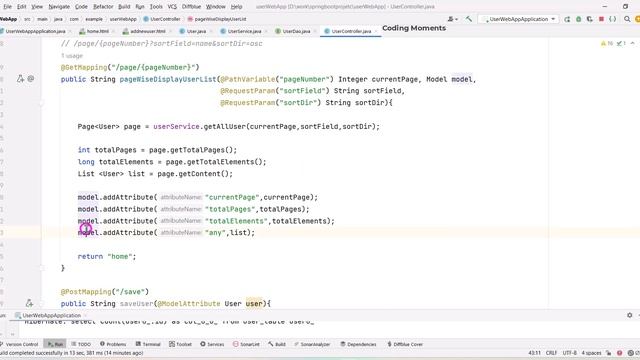Switch to home.html editor tab

(97, 31)
